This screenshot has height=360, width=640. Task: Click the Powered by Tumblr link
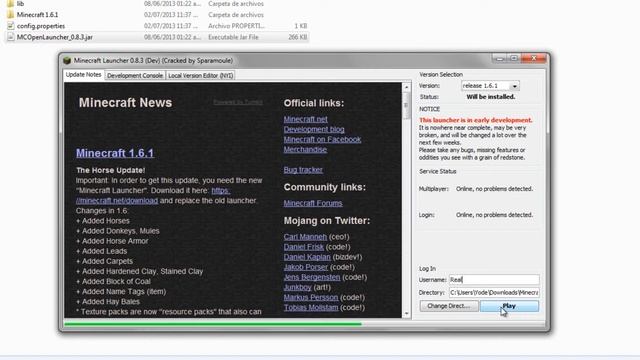(238, 102)
